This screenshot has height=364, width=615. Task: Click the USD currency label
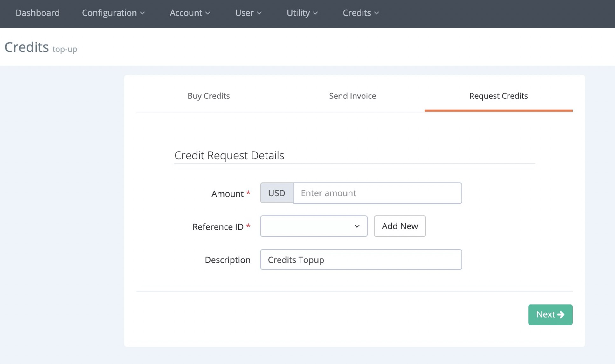(x=277, y=193)
